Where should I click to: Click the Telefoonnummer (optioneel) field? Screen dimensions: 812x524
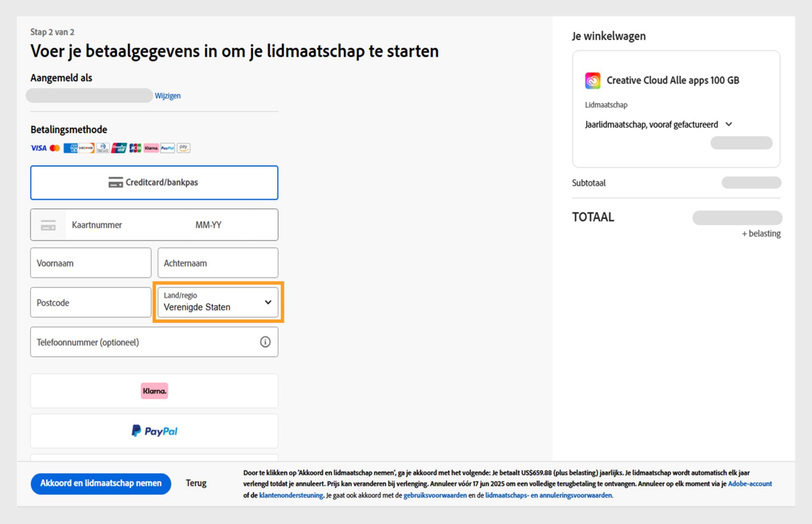pos(154,342)
